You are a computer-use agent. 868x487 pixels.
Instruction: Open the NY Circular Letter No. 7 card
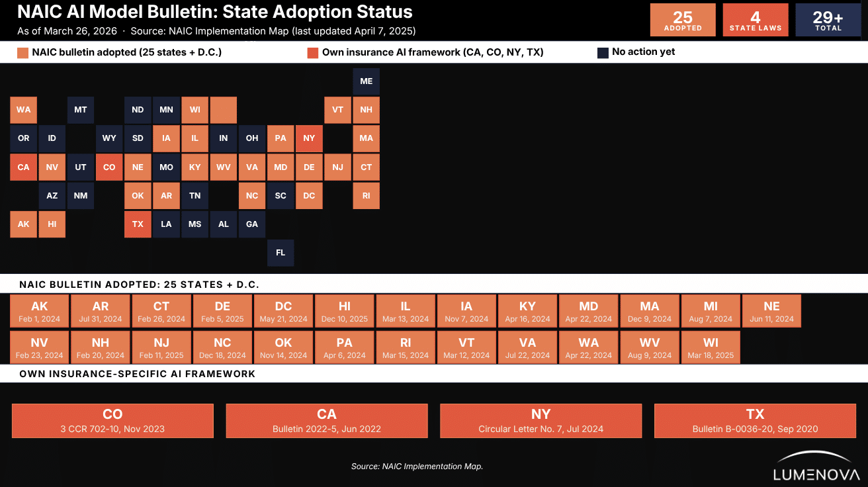tap(541, 421)
